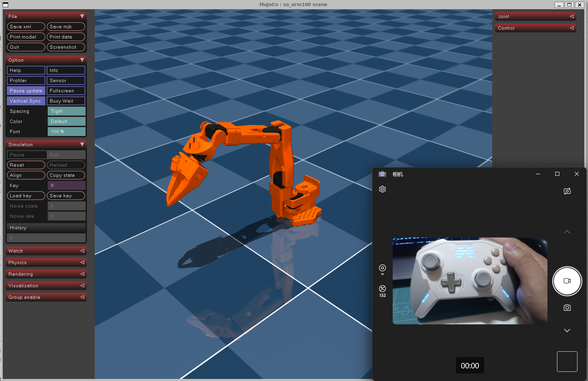This screenshot has height=381, width=588.
Task: Expand the Group enable section
Action: tap(46, 297)
